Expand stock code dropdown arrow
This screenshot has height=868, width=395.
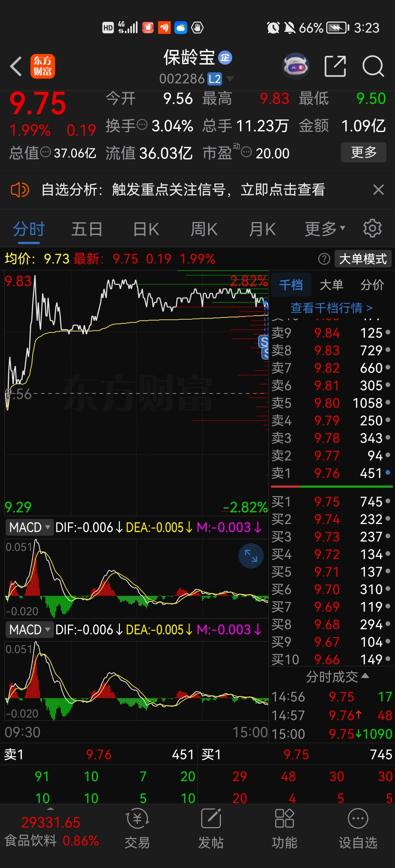[230, 79]
